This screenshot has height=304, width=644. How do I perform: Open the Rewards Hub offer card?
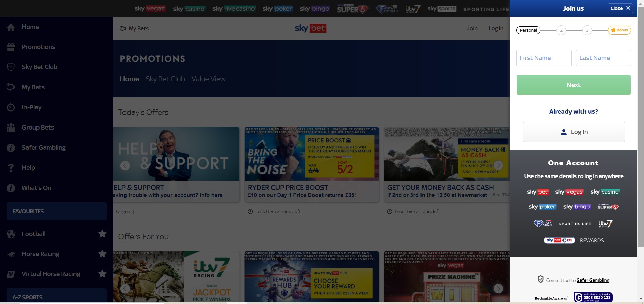[x=311, y=277]
